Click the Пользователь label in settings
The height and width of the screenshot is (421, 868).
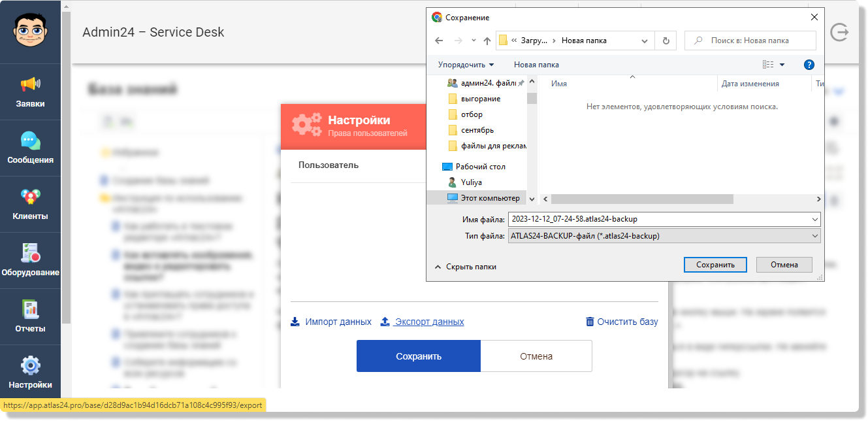coord(329,165)
